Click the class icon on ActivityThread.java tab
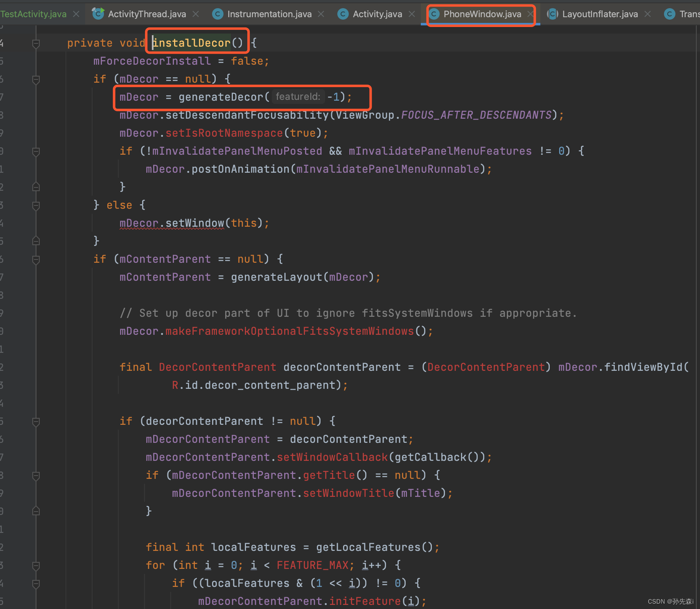 [98, 14]
